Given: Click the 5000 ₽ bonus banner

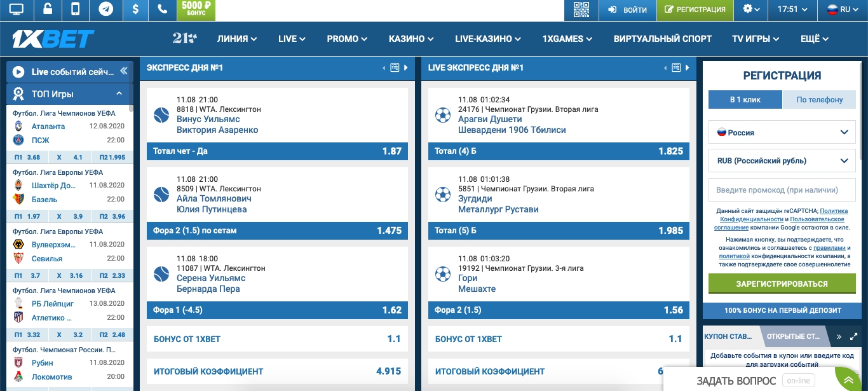Looking at the screenshot, I should [x=195, y=10].
